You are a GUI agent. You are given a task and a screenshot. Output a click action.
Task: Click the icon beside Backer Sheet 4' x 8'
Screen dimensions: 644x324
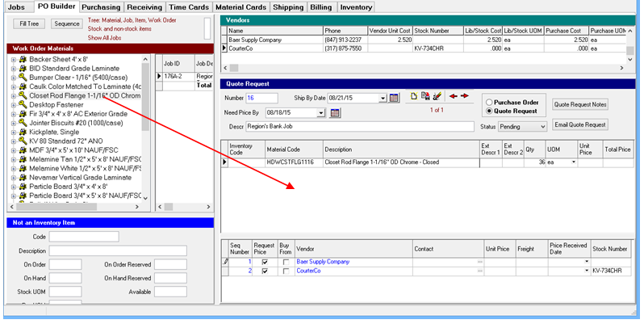pyautogui.click(x=23, y=61)
